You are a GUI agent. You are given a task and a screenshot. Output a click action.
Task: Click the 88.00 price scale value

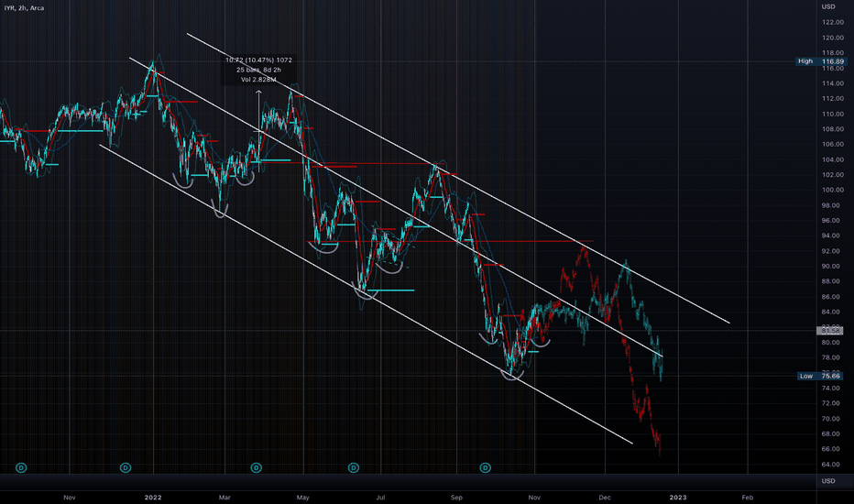[x=833, y=281]
